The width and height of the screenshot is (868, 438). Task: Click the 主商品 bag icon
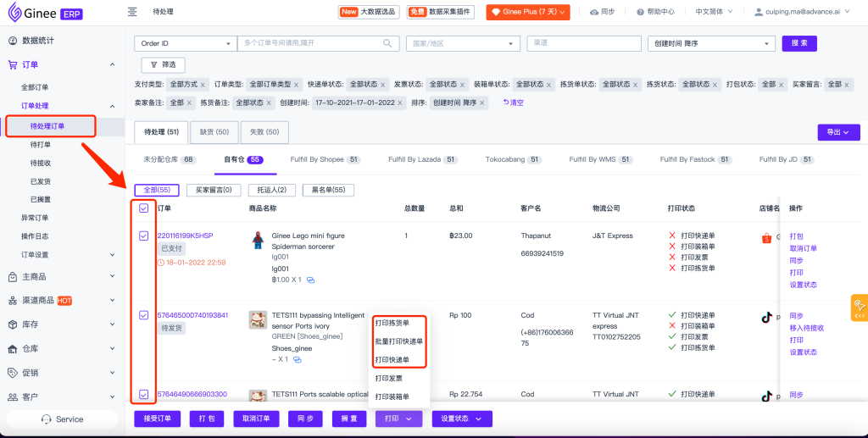point(13,277)
